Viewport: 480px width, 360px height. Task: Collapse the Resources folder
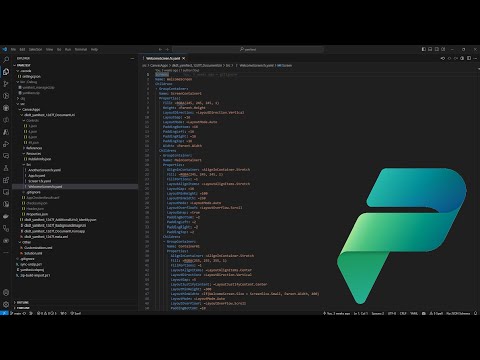coord(32,153)
